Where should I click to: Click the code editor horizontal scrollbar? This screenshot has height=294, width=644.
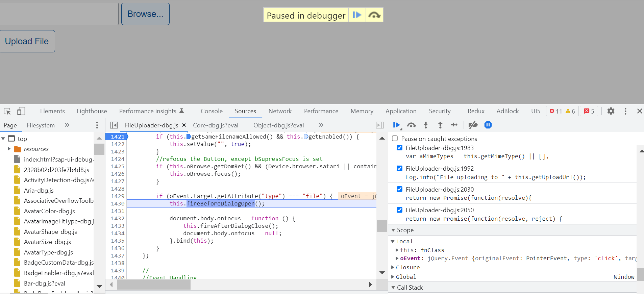point(154,285)
